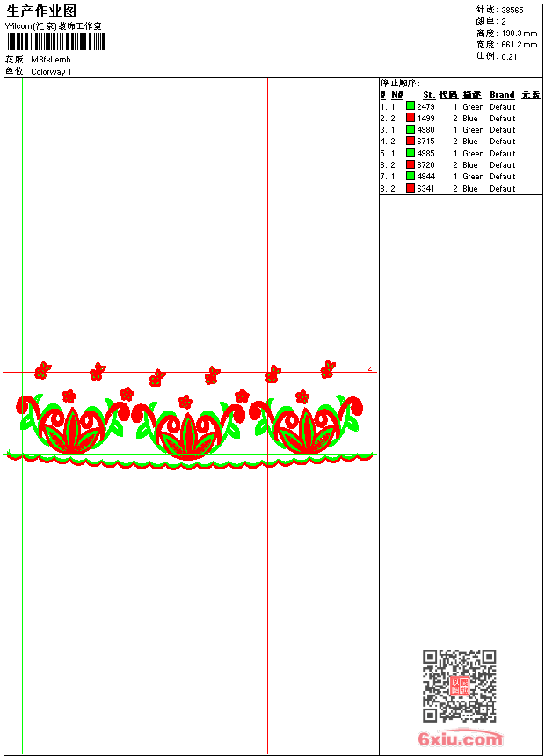Click the Blue description in the 6720 row

coord(469,165)
